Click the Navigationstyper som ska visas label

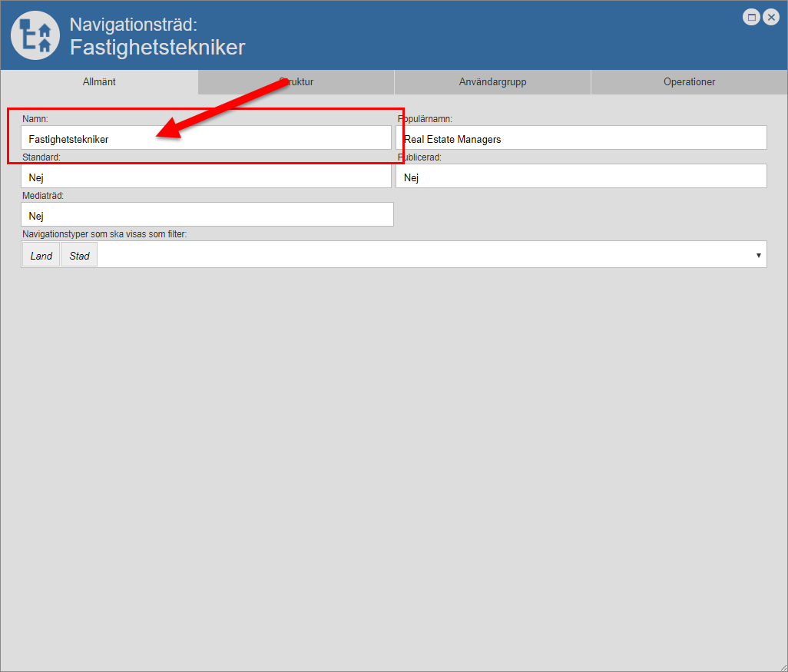point(104,234)
